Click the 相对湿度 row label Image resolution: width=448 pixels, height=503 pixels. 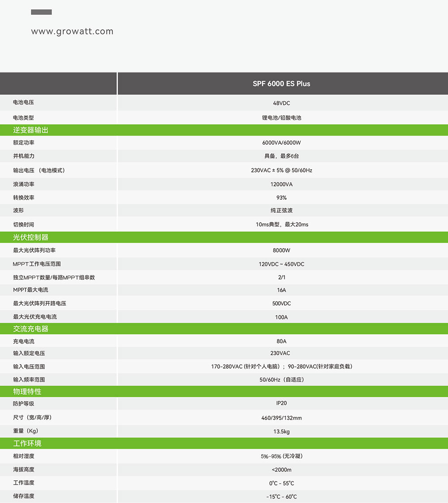(23, 456)
